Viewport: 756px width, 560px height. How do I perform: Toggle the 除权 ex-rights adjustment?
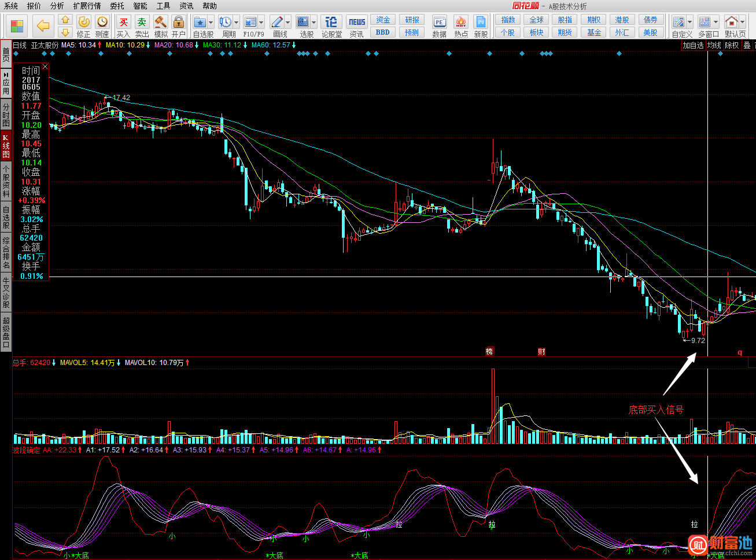click(x=732, y=45)
